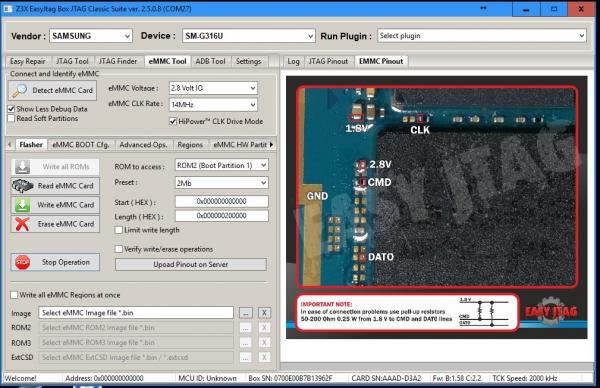Screen dimensions: 600x388
Task: Click the chip icon on Read eMMC Card
Action: (x=23, y=186)
